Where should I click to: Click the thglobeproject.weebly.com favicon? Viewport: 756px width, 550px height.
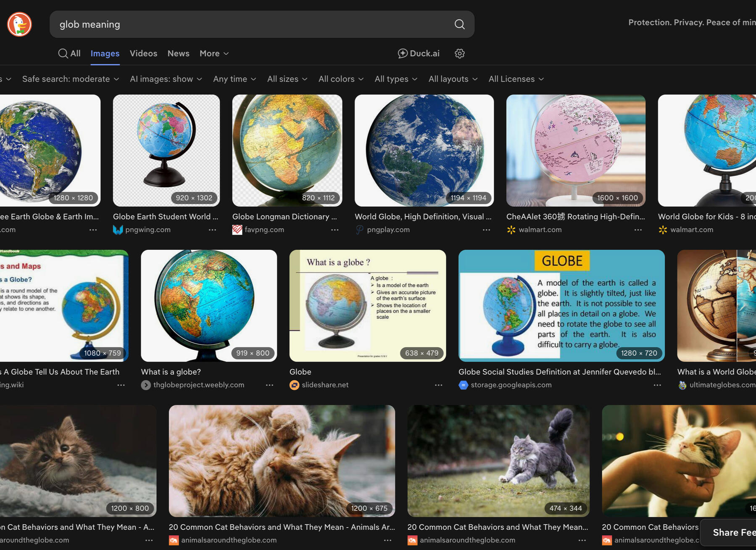coord(146,385)
